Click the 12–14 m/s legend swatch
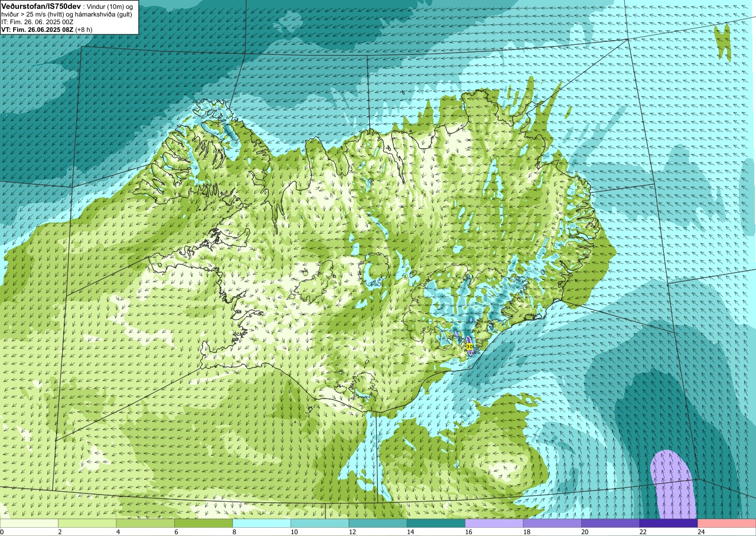Screen dimensions: 756x536 [x=378, y=523]
